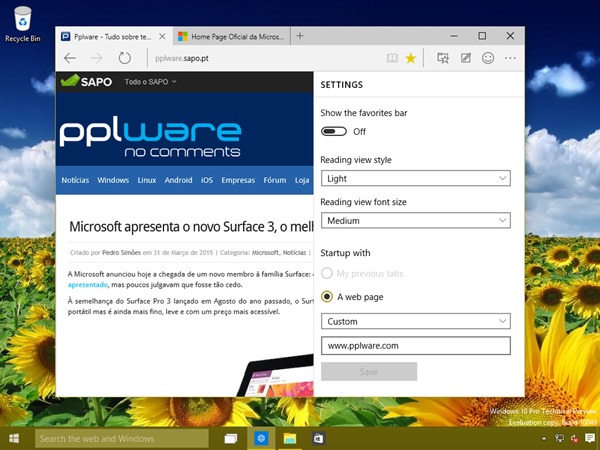Open Task View on taskbar
This screenshot has width=600, height=450.
pos(230,439)
